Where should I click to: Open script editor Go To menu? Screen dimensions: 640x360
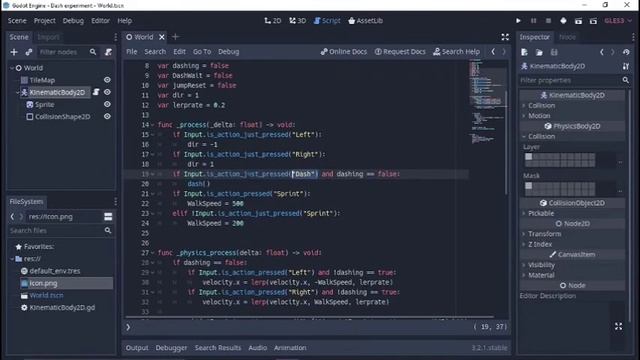pos(202,51)
